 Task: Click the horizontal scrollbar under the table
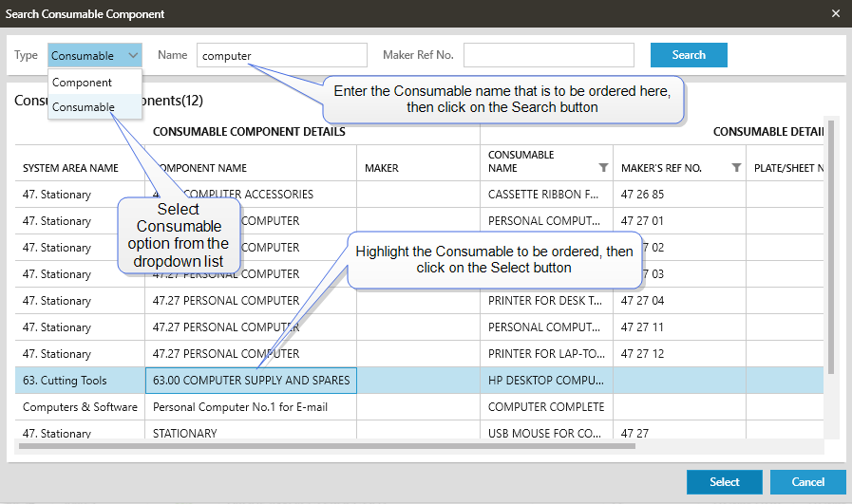tap(327, 446)
